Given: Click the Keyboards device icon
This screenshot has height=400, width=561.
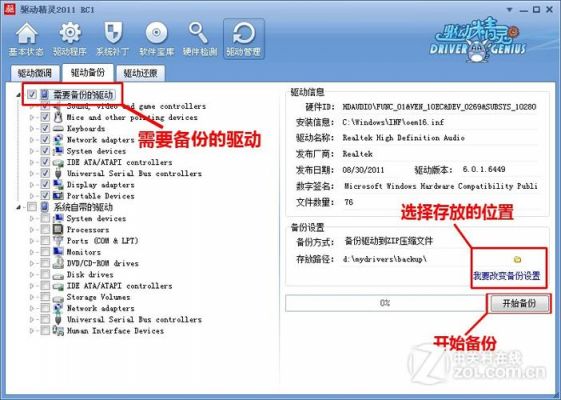Looking at the screenshot, I should [x=58, y=128].
